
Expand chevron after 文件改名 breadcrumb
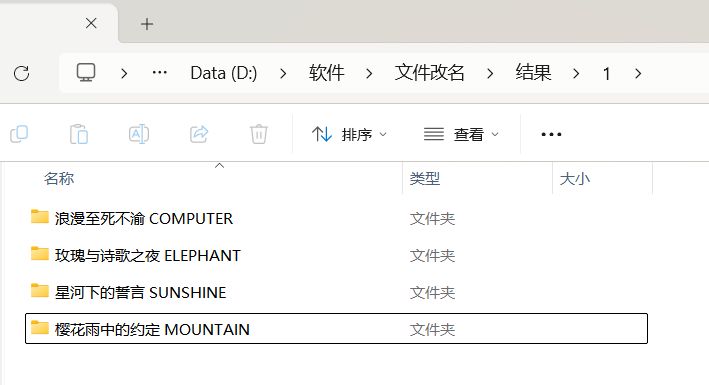(x=490, y=73)
